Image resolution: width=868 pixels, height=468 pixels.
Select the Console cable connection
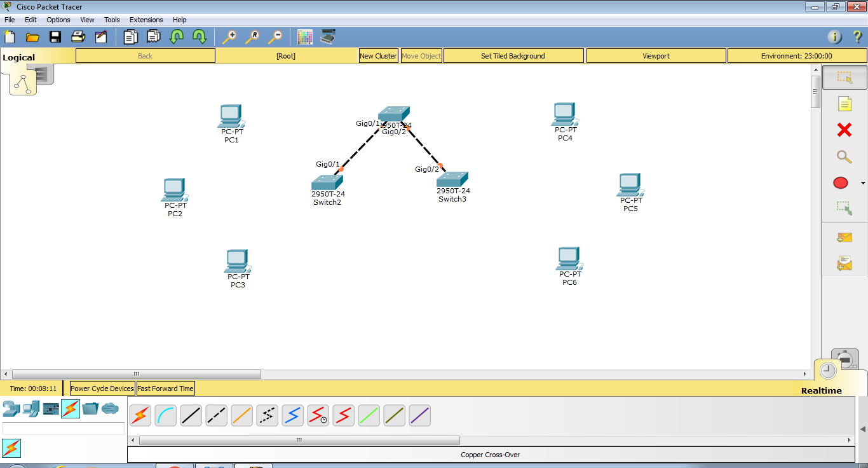click(x=165, y=415)
